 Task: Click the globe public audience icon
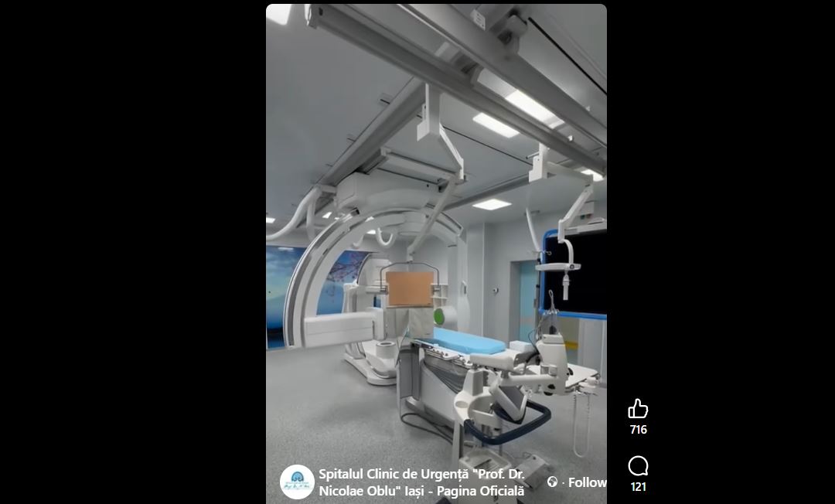(x=552, y=482)
